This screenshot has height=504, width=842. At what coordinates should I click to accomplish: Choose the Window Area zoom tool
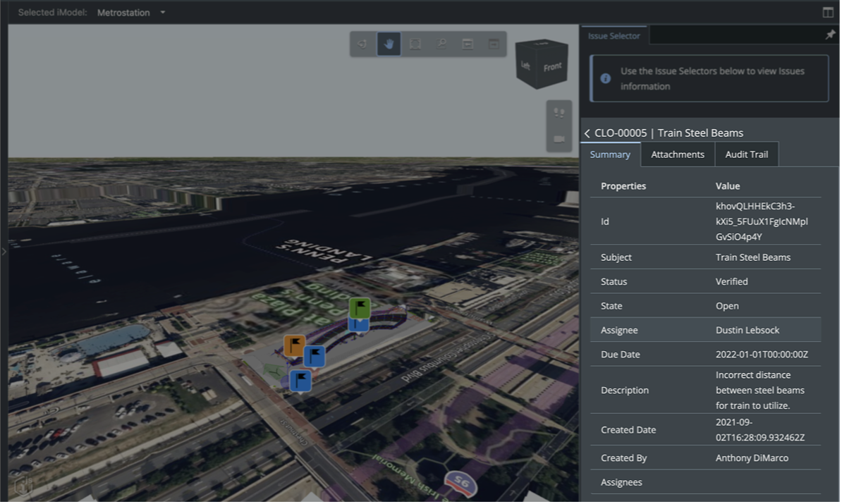441,44
